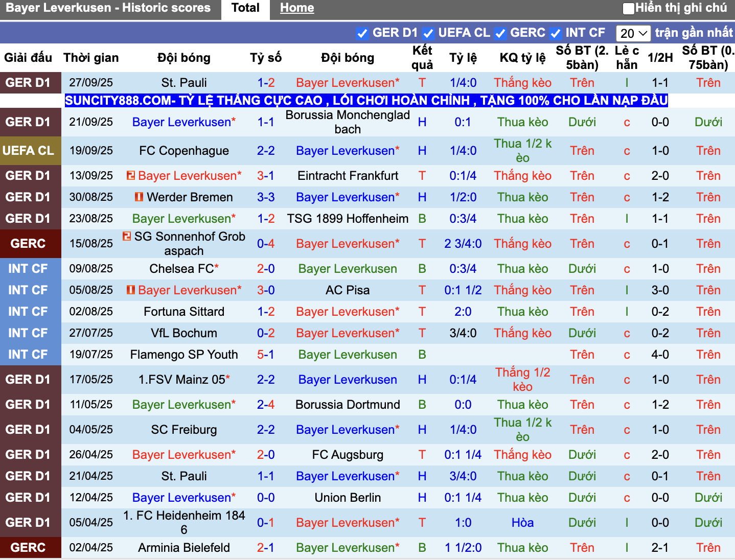This screenshot has height=560, width=735.
Task: Open St. Pauli team link dated 27/09/25
Action: pyautogui.click(x=184, y=83)
